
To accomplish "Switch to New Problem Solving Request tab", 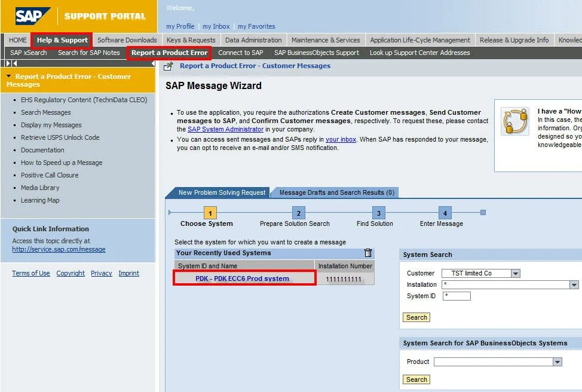I will tap(222, 192).
